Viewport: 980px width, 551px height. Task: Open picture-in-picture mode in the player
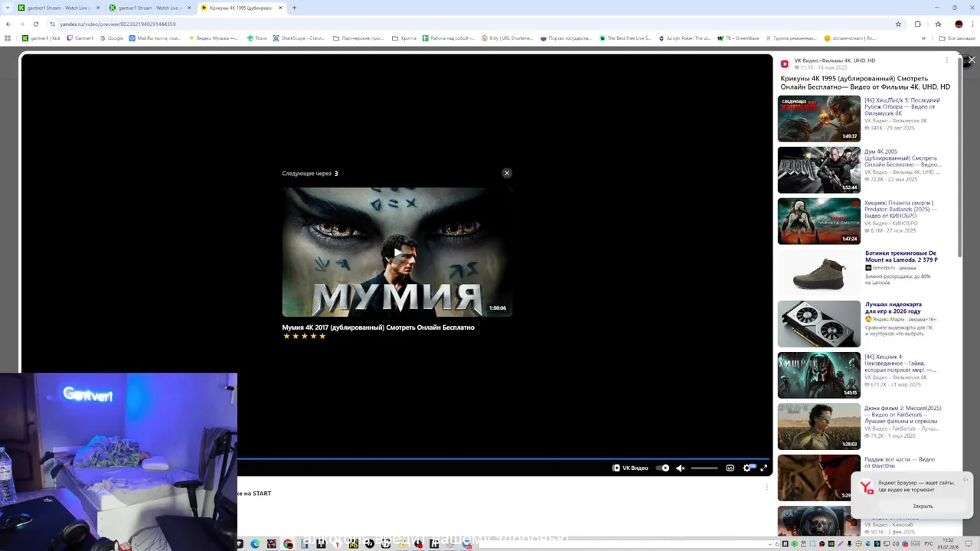click(x=730, y=468)
